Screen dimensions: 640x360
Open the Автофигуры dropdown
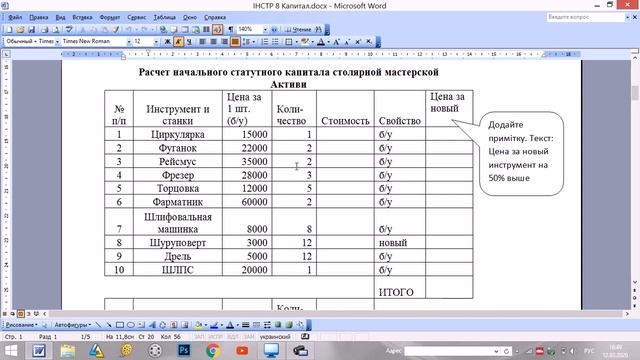point(73,325)
